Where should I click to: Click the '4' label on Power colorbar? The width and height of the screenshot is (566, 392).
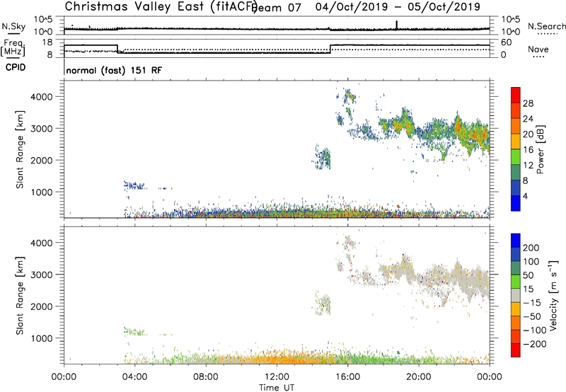click(x=525, y=196)
